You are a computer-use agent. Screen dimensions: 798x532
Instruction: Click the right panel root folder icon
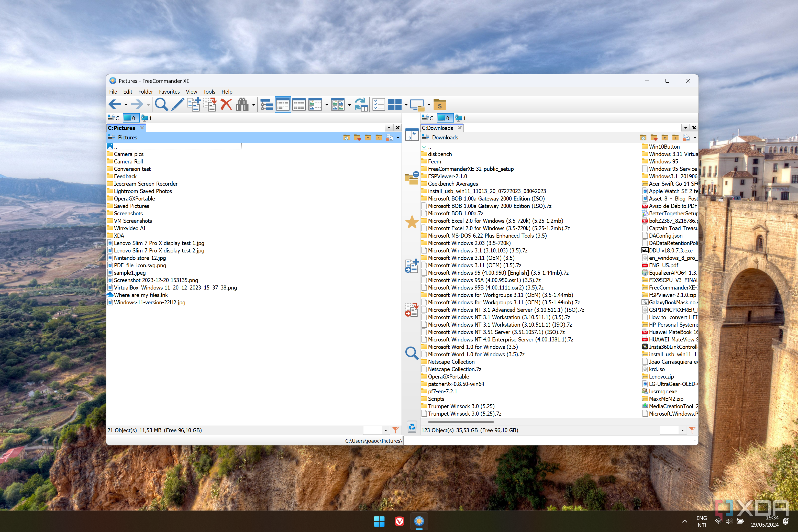coord(675,137)
